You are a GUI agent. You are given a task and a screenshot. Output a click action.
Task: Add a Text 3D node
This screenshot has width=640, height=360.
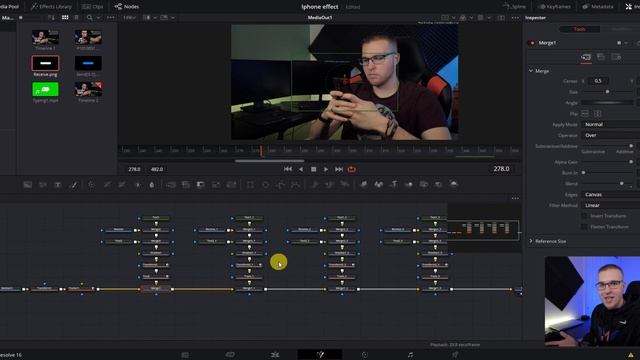(x=394, y=185)
